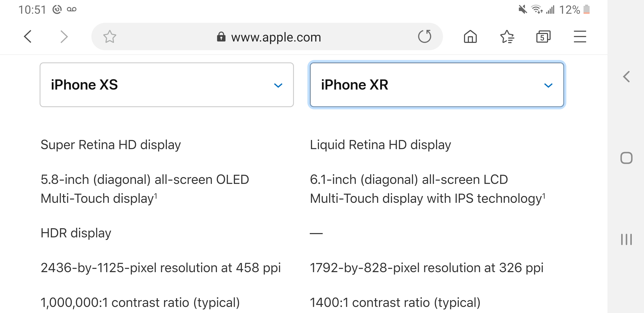Open the iPhone XR model dropdown
Viewport: 644px width, 313px height.
[436, 85]
